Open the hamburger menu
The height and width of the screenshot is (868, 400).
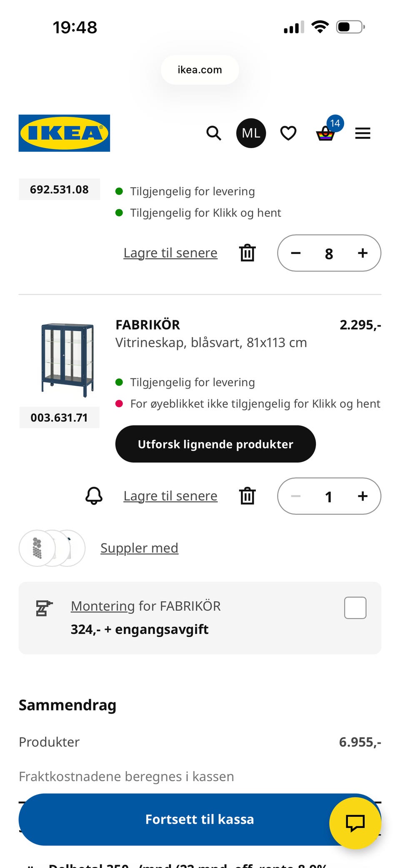pos(362,133)
